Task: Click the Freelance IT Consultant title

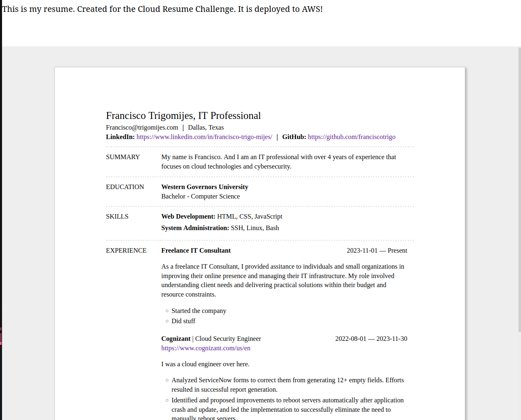Action: 196,251
